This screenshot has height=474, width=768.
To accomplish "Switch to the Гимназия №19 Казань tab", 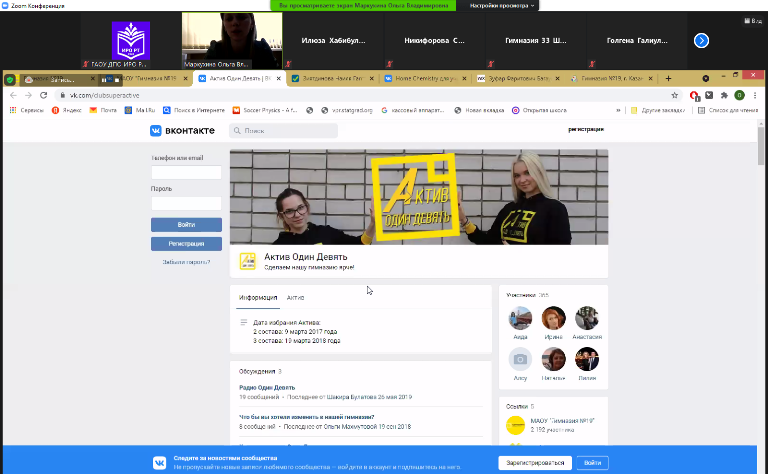I will coord(611,78).
